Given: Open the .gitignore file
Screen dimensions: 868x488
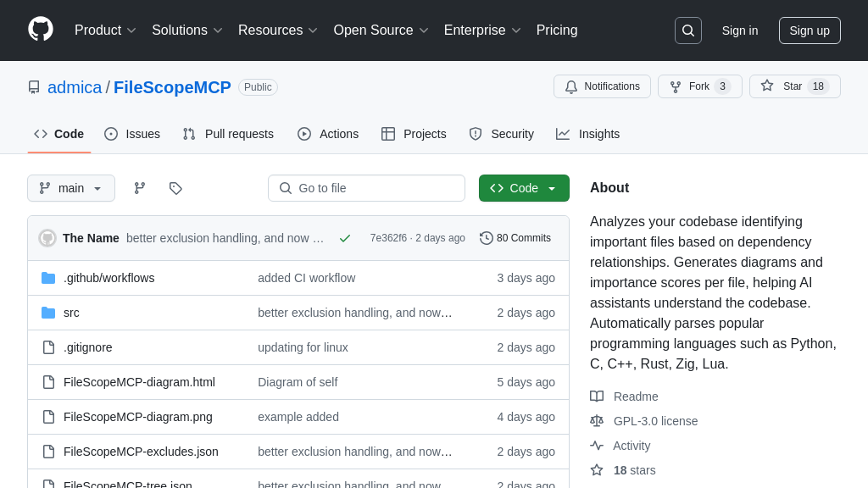Looking at the screenshot, I should point(88,347).
